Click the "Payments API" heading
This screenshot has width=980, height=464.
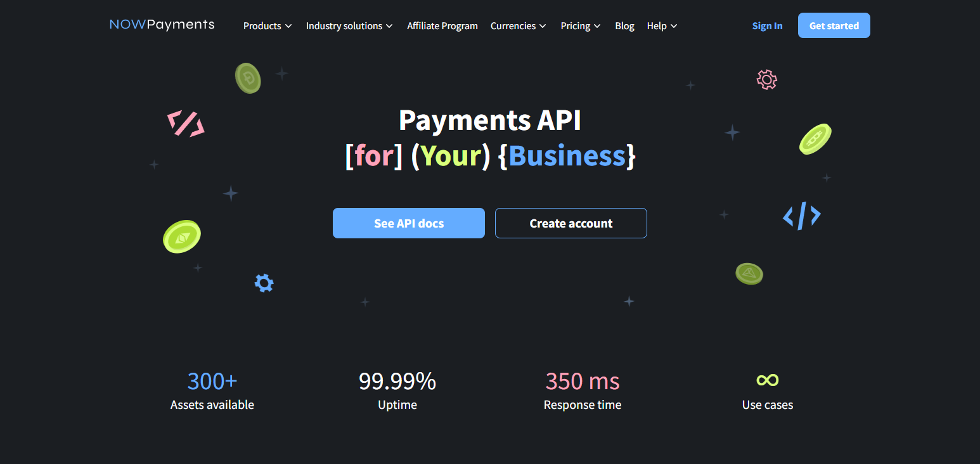(x=490, y=120)
